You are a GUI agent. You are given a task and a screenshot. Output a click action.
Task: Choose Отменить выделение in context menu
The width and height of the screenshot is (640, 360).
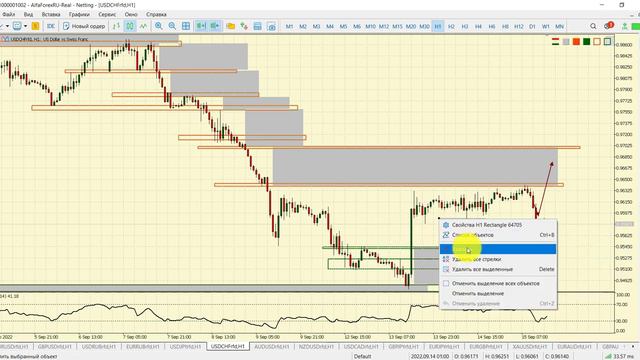click(x=498, y=293)
